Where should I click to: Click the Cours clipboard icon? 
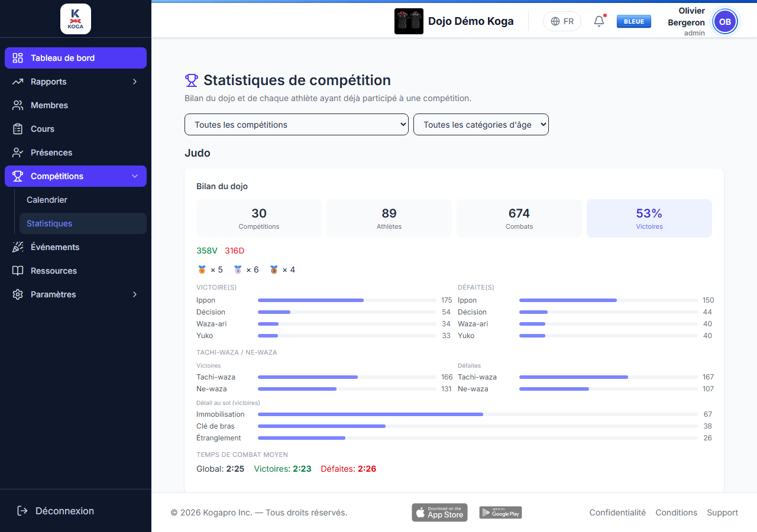pos(18,129)
